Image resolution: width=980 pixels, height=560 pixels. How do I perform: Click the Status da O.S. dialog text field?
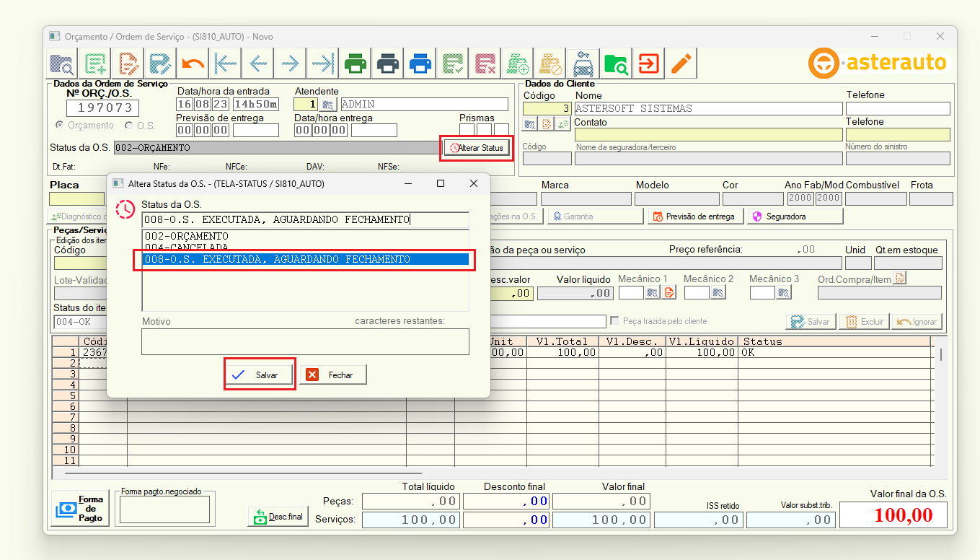305,219
